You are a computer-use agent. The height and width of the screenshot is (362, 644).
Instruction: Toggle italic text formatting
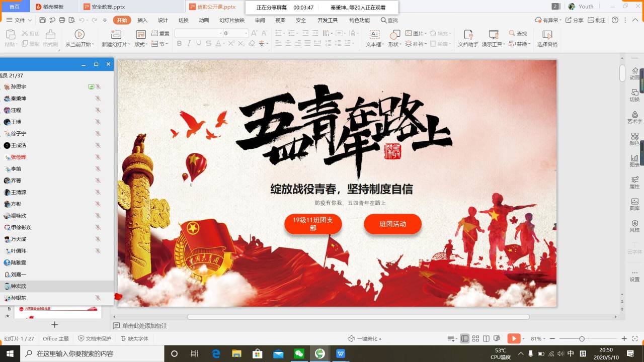pyautogui.click(x=189, y=44)
